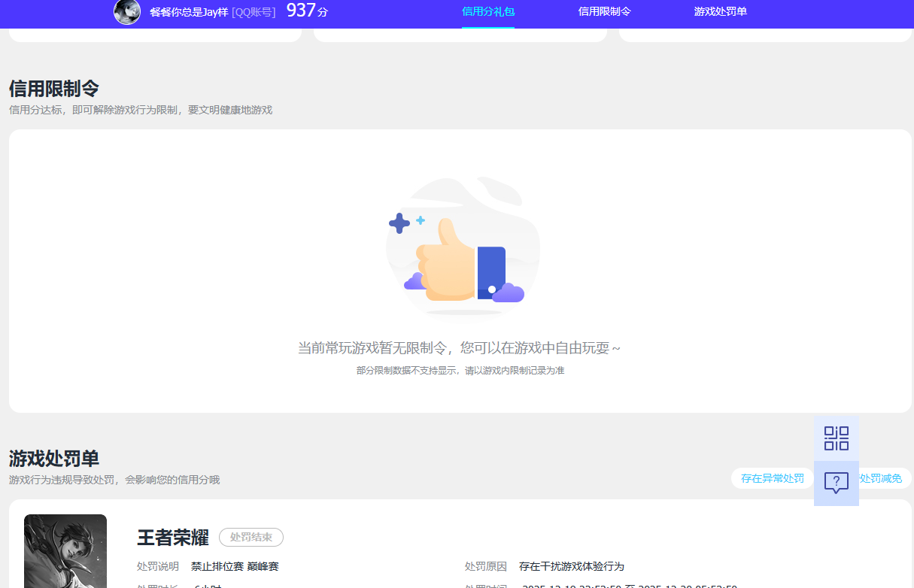Switch to 信用分礼包 tab
The image size is (914, 588).
488,12
